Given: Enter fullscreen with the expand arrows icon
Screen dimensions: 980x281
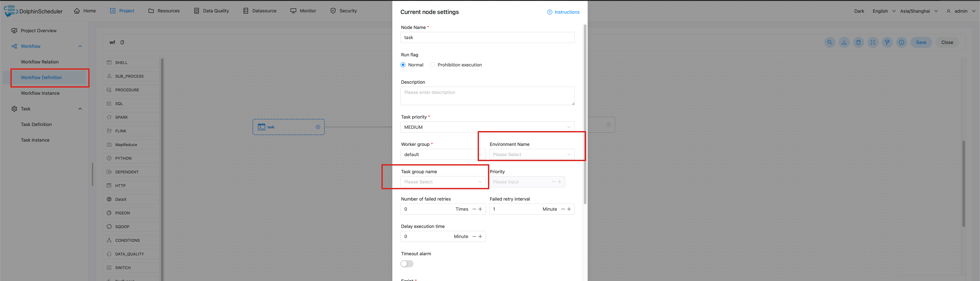Looking at the screenshot, I should point(873,42).
